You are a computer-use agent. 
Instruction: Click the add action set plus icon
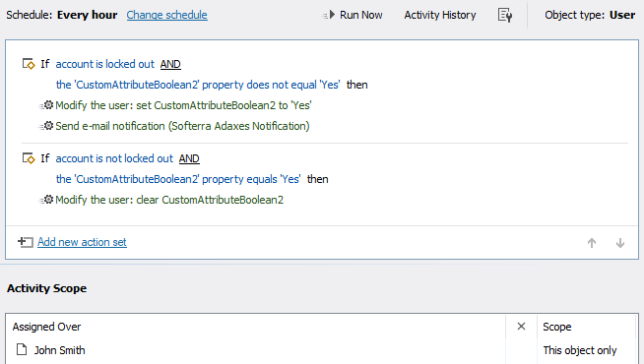26,242
